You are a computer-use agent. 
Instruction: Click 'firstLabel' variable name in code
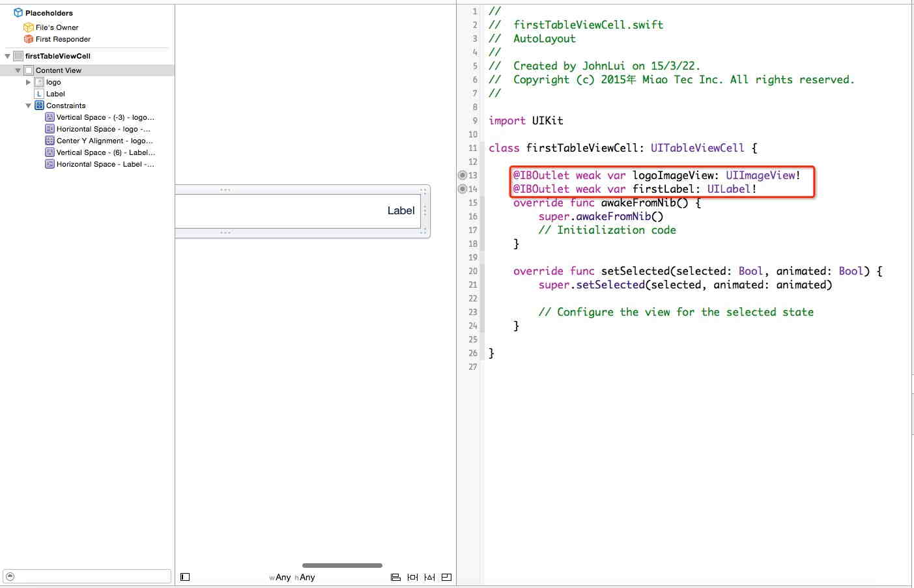tap(664, 189)
